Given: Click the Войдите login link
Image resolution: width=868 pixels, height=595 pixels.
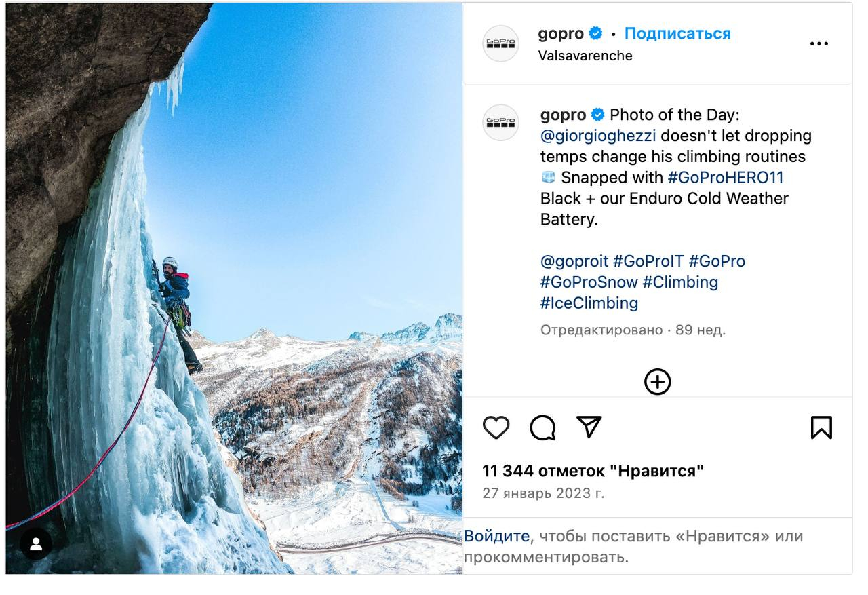Looking at the screenshot, I should [496, 536].
